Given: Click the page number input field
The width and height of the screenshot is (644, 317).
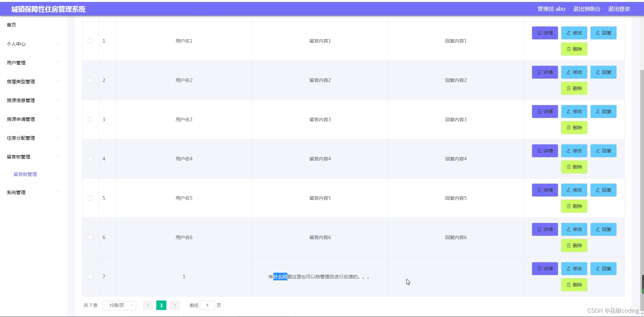Looking at the screenshot, I should click(x=207, y=305).
